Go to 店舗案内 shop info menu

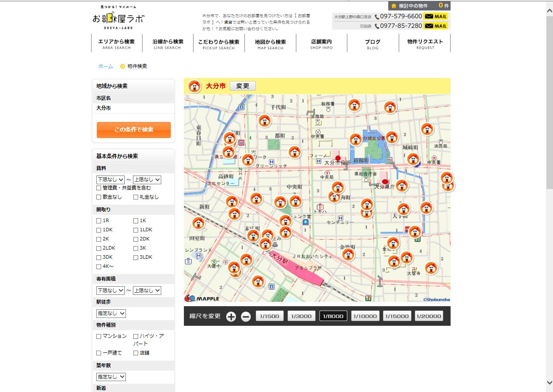[x=321, y=44]
